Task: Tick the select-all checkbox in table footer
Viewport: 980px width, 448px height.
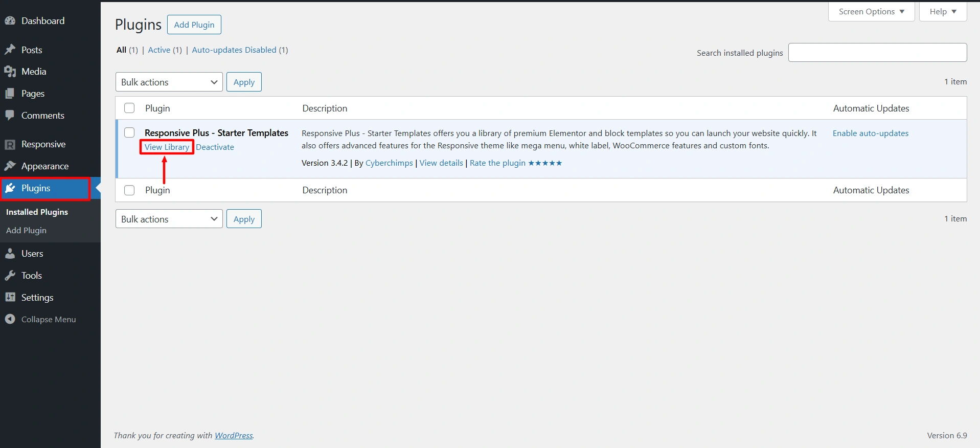Action: coord(129,190)
